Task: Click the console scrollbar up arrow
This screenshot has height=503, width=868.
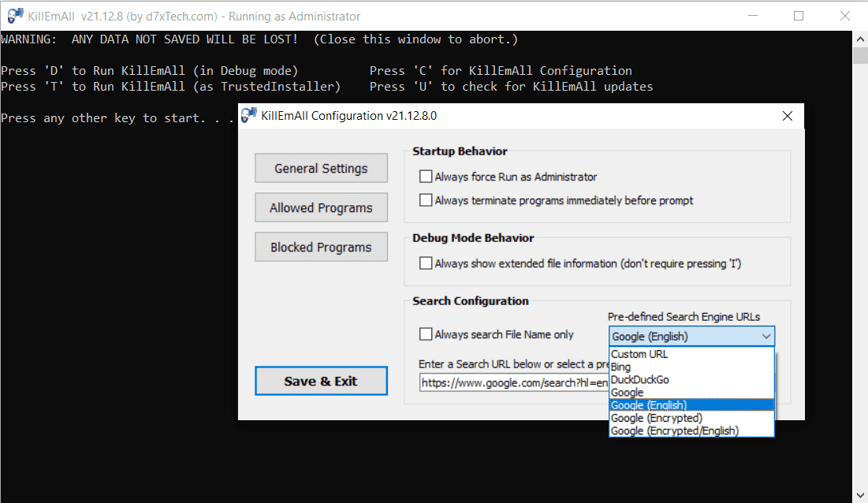Action: pos(860,39)
